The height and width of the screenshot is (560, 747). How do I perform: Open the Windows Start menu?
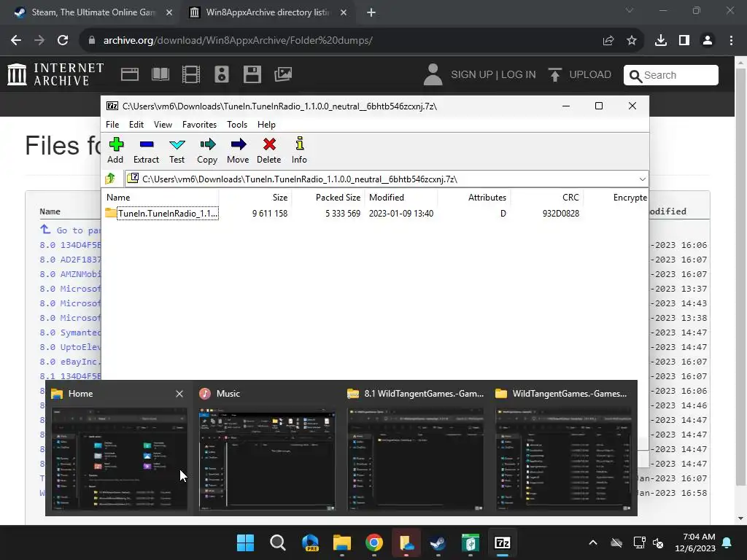246,542
